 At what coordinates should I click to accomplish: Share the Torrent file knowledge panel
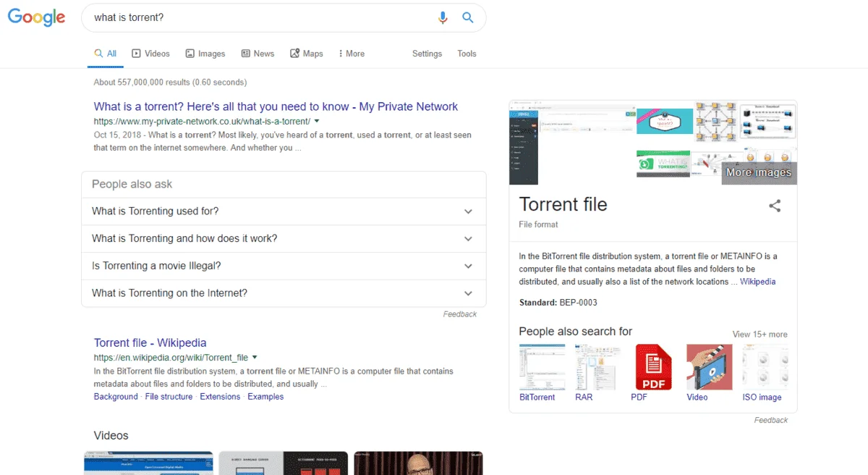pos(775,206)
